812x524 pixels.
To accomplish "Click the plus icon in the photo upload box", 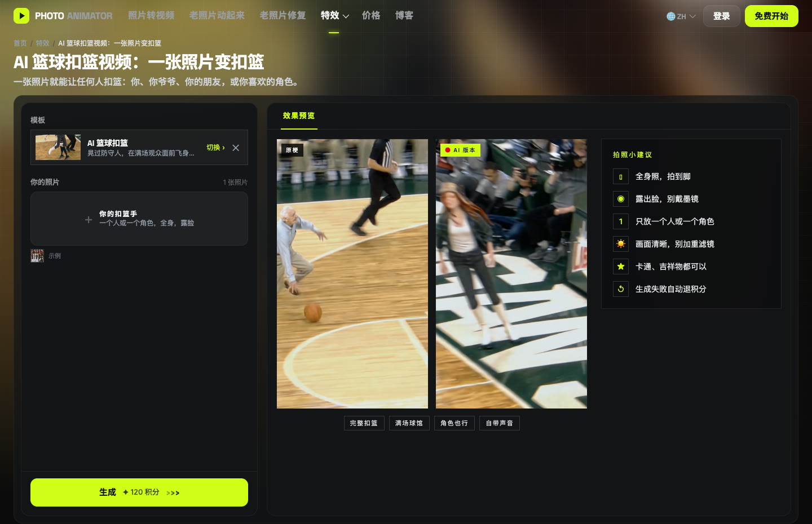I will pos(89,219).
